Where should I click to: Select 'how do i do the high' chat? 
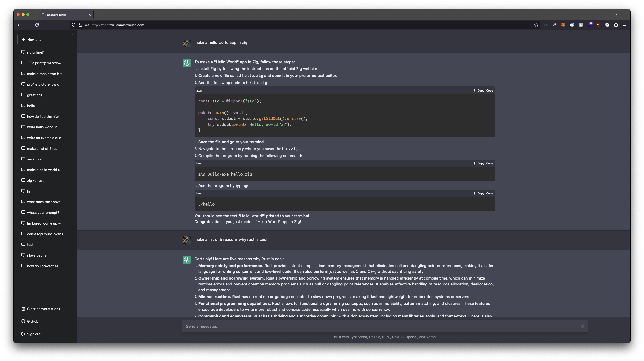pyautogui.click(x=45, y=117)
